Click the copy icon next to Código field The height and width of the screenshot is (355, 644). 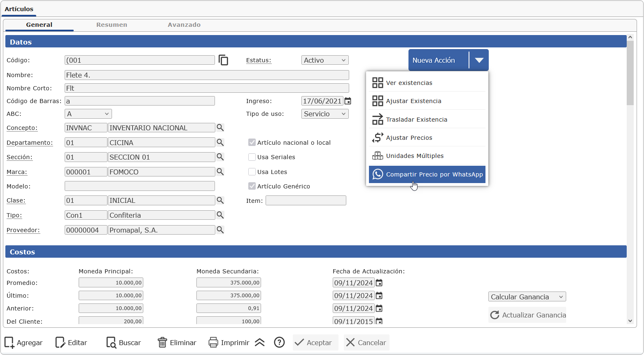point(223,60)
